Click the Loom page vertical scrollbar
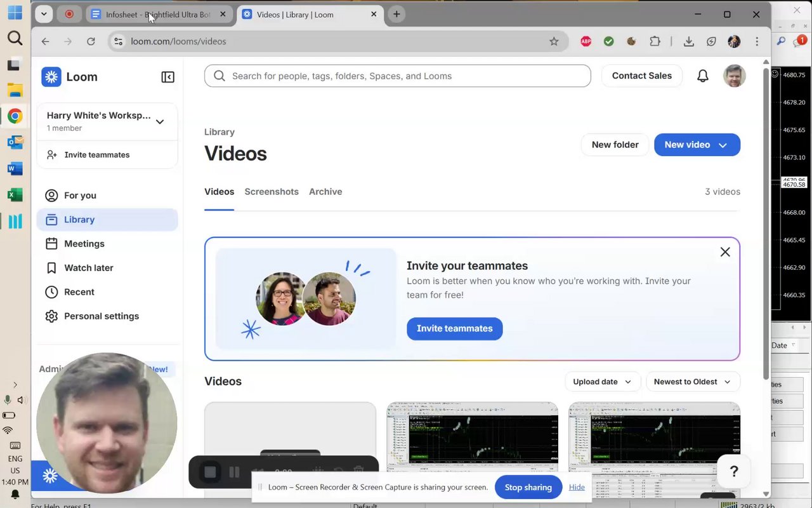The height and width of the screenshot is (508, 812). [766, 222]
